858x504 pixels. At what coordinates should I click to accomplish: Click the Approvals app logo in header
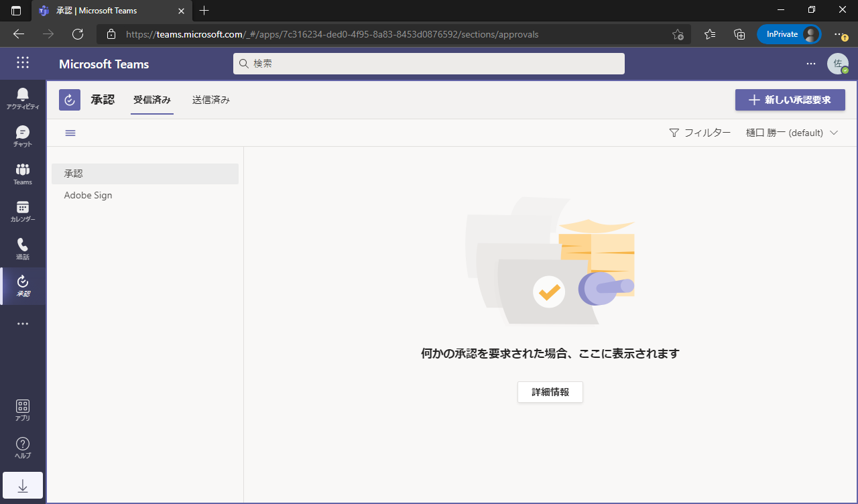70,100
